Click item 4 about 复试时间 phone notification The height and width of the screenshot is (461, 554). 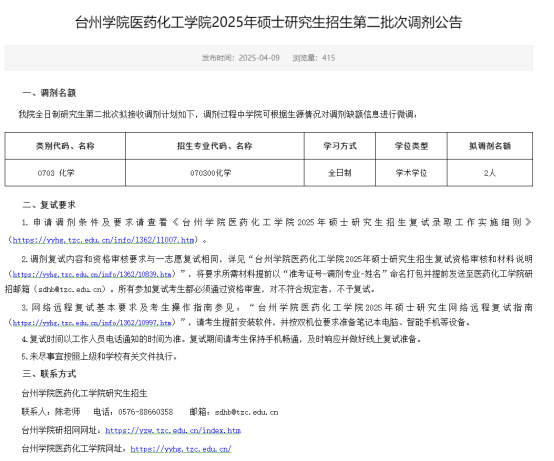click(x=222, y=339)
